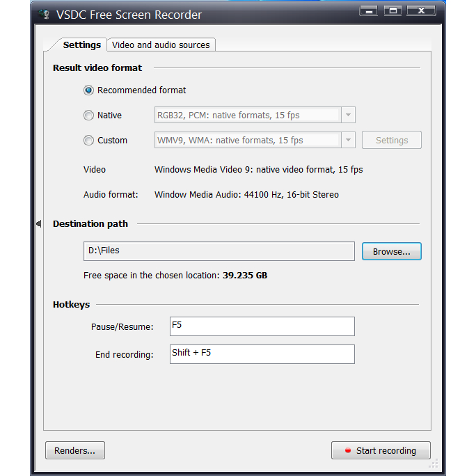Enable the Custom video format radio button

[x=88, y=141]
